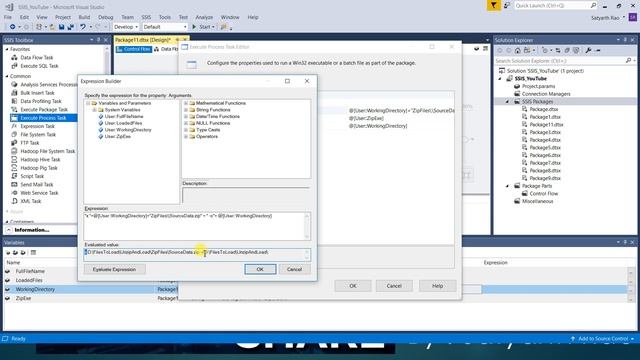
Task: Open Package11.dtsx in Solution Explorer
Action: click(x=546, y=124)
